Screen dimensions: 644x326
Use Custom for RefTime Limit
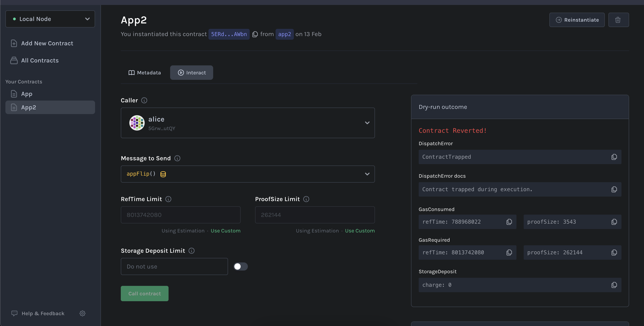tap(225, 231)
